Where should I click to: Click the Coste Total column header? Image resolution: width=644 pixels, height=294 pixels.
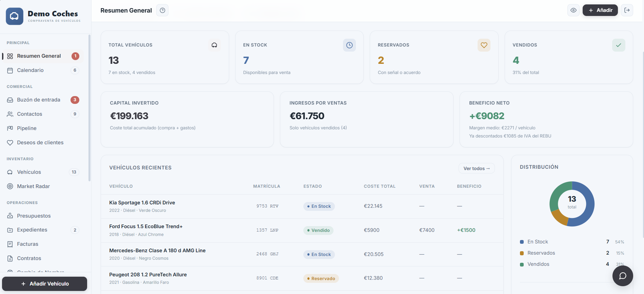click(x=380, y=186)
